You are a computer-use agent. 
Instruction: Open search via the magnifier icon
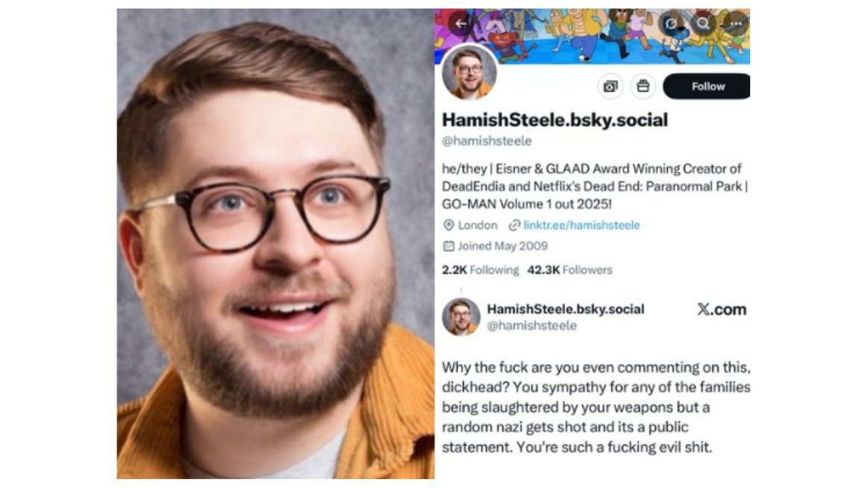pos(703,23)
